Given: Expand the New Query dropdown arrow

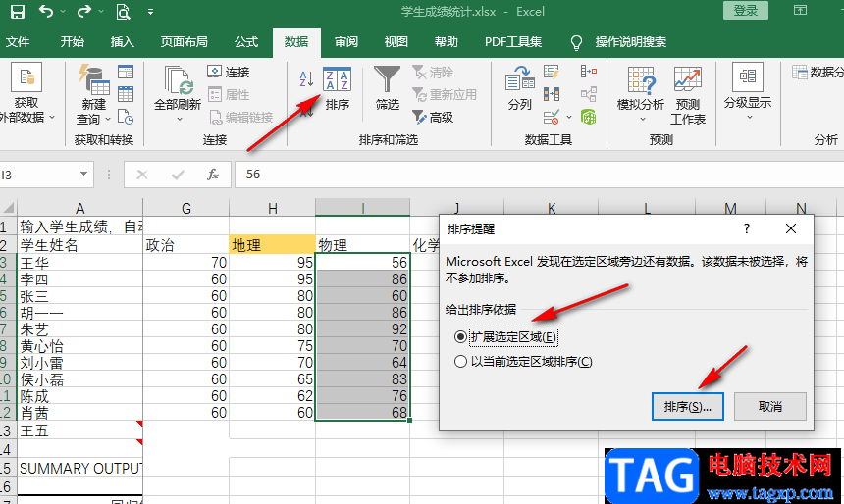Looking at the screenshot, I should point(108,119).
